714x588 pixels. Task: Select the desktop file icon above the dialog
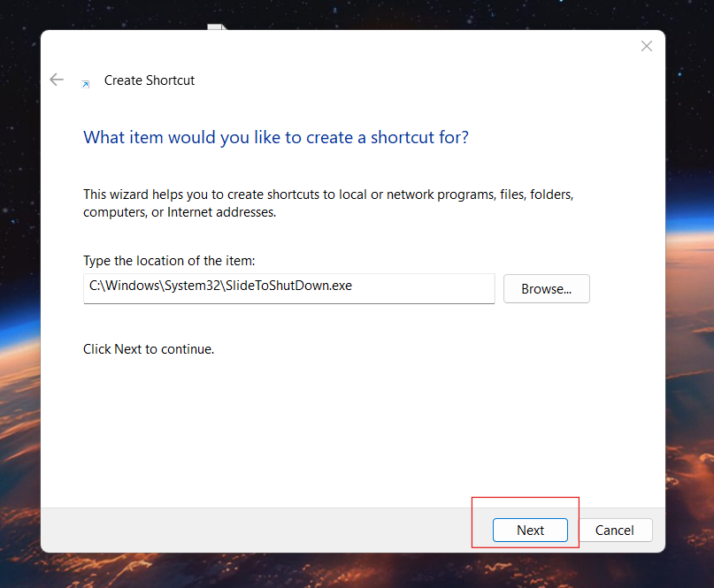(216, 27)
